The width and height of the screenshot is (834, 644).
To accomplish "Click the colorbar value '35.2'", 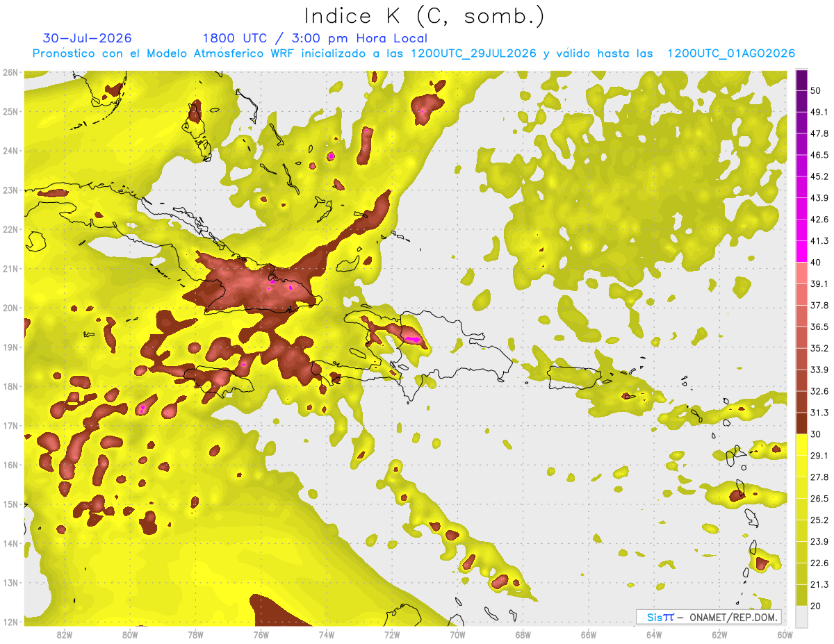I will click(819, 348).
